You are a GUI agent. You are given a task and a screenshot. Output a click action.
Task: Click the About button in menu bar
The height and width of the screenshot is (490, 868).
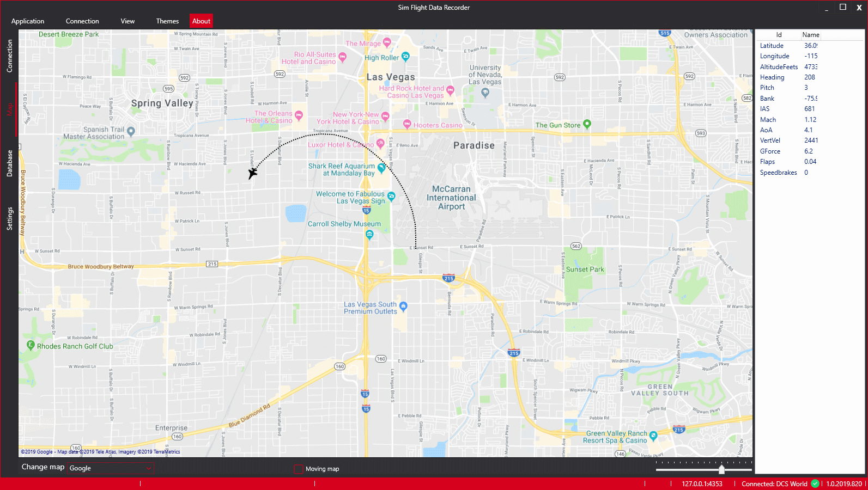click(x=201, y=21)
